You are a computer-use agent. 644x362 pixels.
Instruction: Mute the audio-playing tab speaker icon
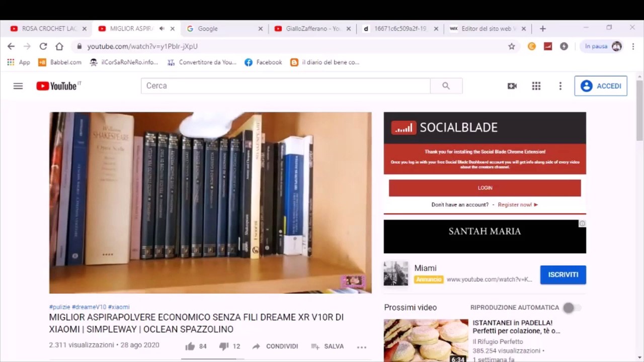coord(162,29)
